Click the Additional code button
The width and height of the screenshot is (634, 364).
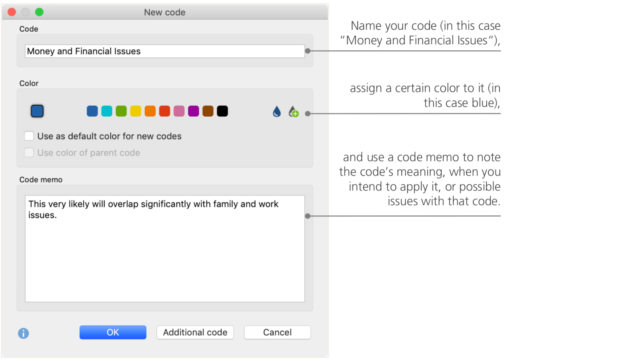[x=195, y=332]
